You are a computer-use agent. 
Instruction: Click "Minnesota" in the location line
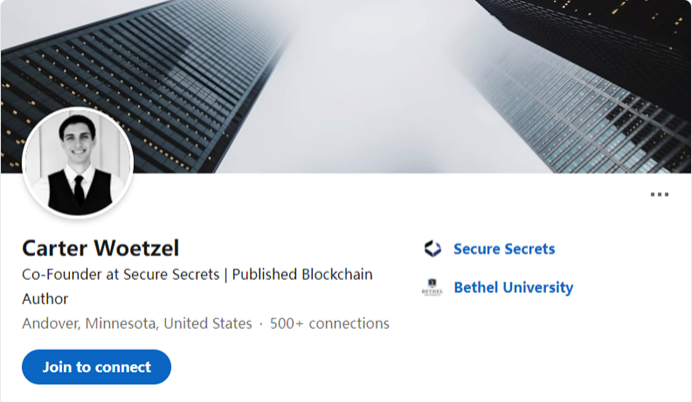point(122,323)
